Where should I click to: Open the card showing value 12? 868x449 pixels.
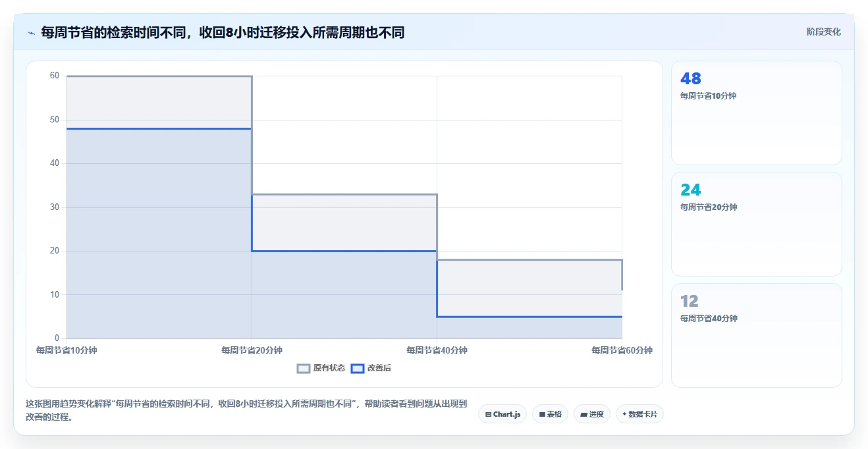756,335
